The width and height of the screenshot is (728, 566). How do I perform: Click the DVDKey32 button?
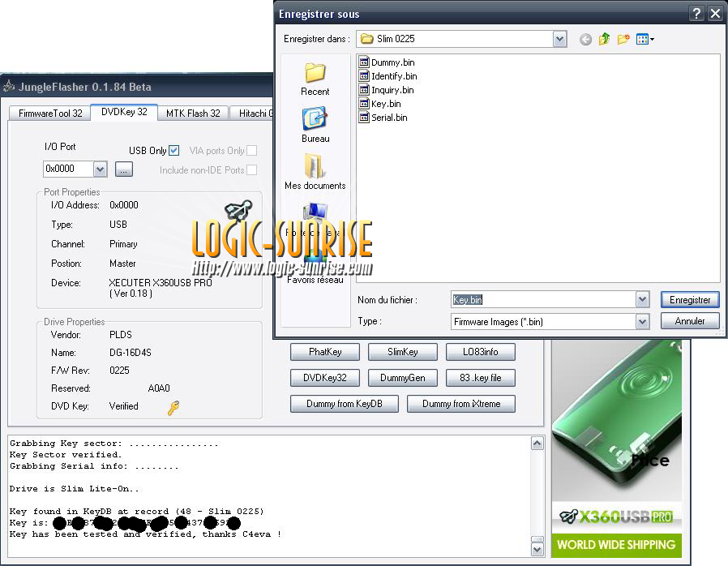(325, 378)
